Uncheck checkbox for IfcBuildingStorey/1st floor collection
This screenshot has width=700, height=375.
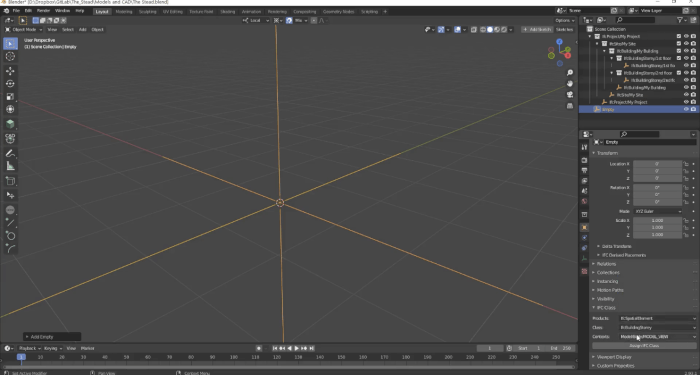679,58
